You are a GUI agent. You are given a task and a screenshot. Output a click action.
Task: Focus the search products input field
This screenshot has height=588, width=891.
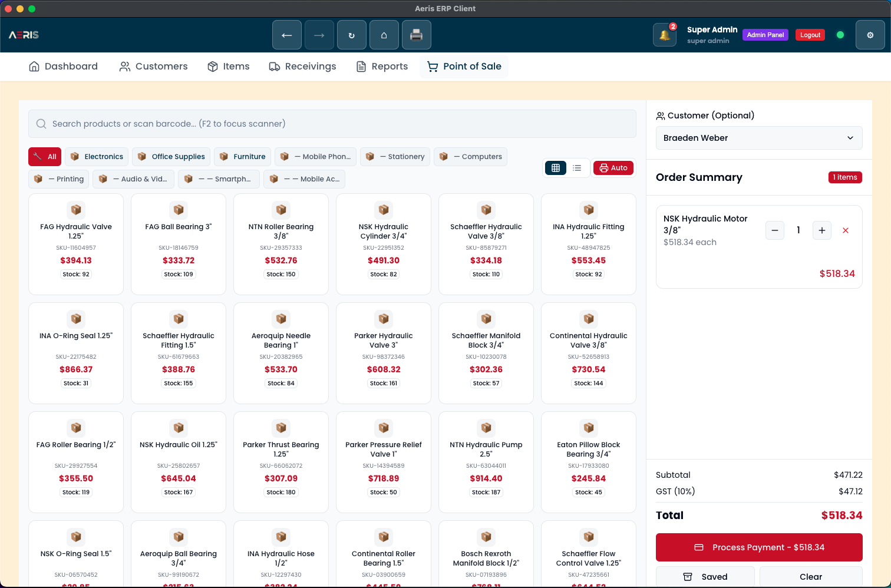click(x=332, y=124)
